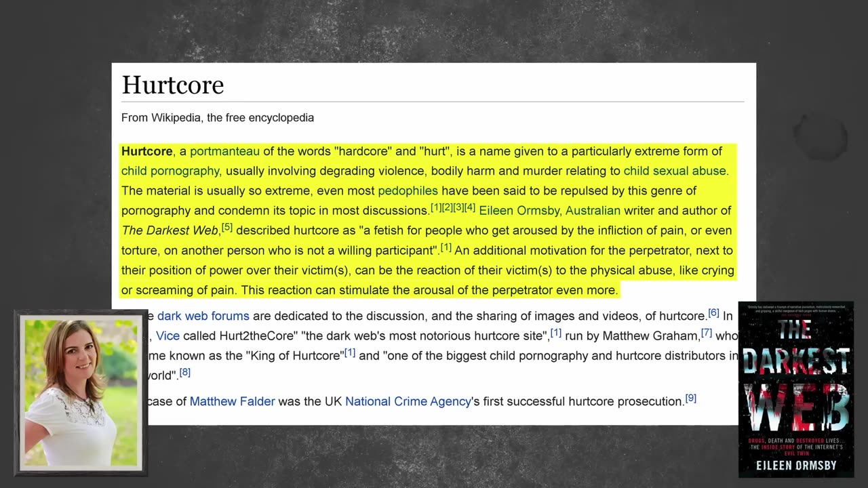Follow the child sexual abuse link
Viewport: 868px width, 488px height.
[675, 171]
